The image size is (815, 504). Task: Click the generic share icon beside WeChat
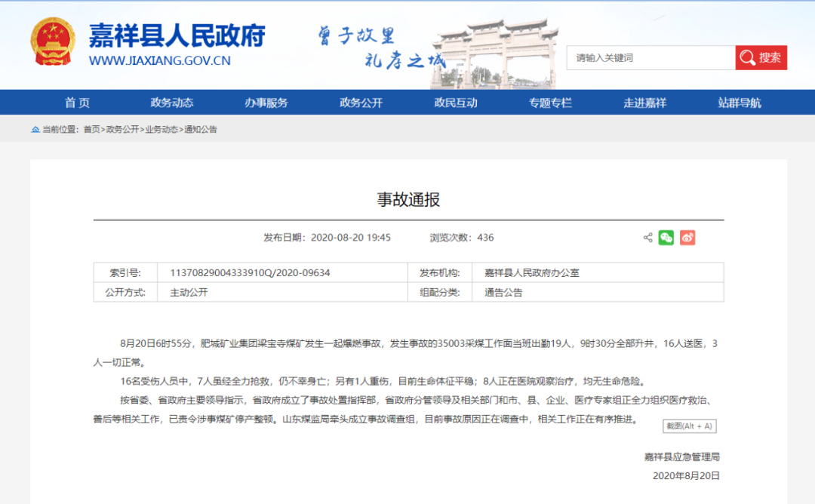click(x=647, y=237)
